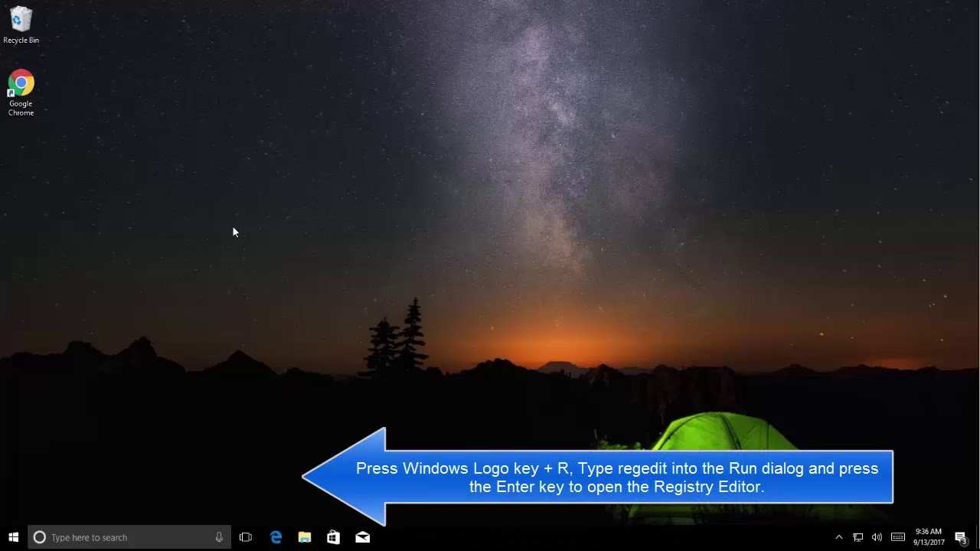Screen dimensions: 980x551
Task: Open the Microsoft Store taskbar icon
Action: (334, 537)
